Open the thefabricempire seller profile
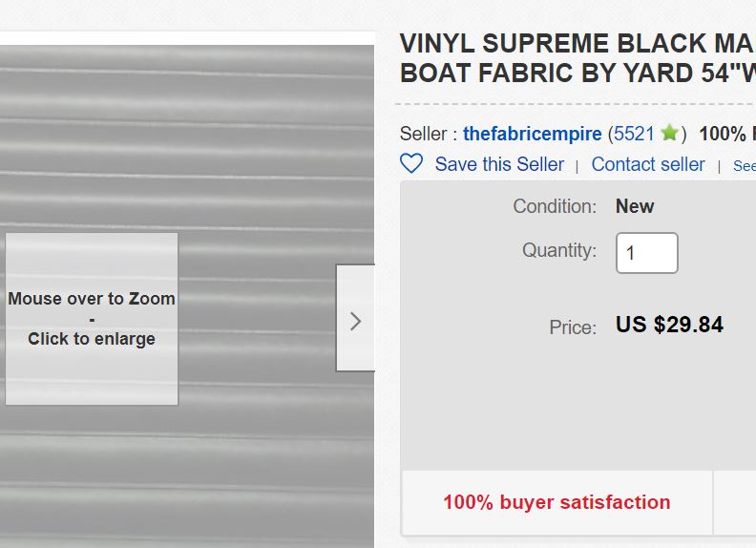This screenshot has height=548, width=756. [x=533, y=134]
